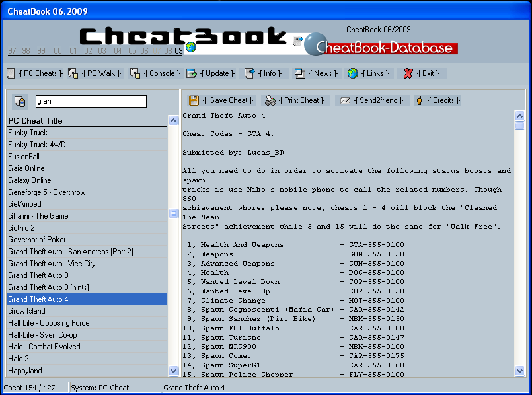
Task: Click the PC Cheat Title column header
Action: [87, 121]
